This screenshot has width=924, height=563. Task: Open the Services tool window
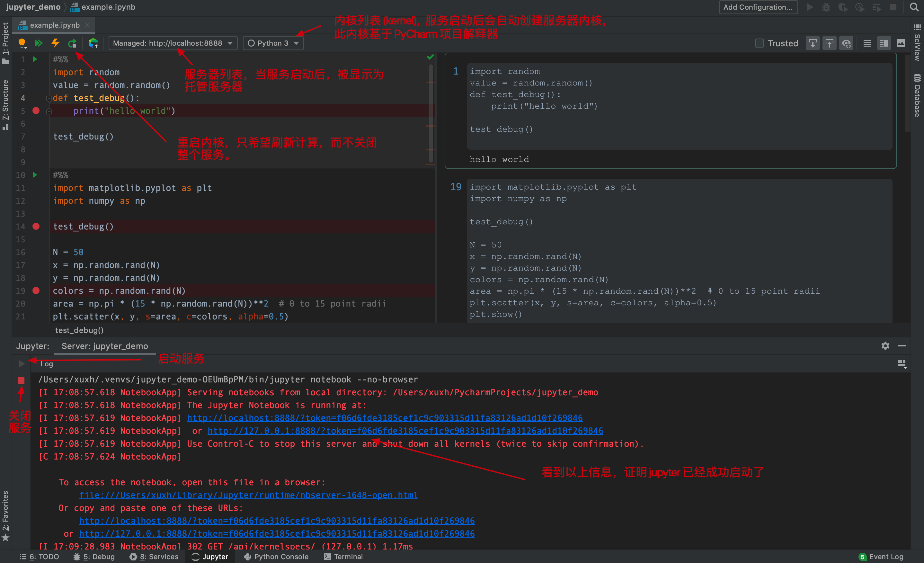click(154, 557)
